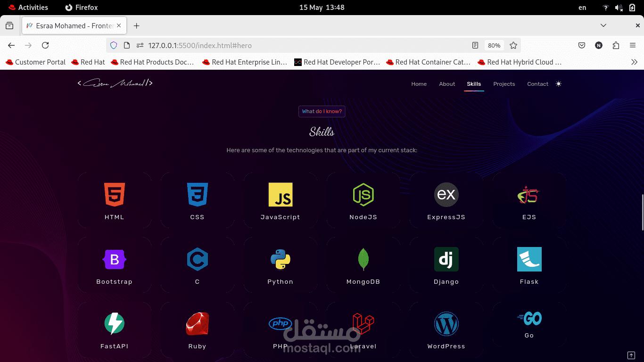Image resolution: width=644 pixels, height=362 pixels.
Task: Open the Red Hat bookmark
Action: click(x=88, y=62)
